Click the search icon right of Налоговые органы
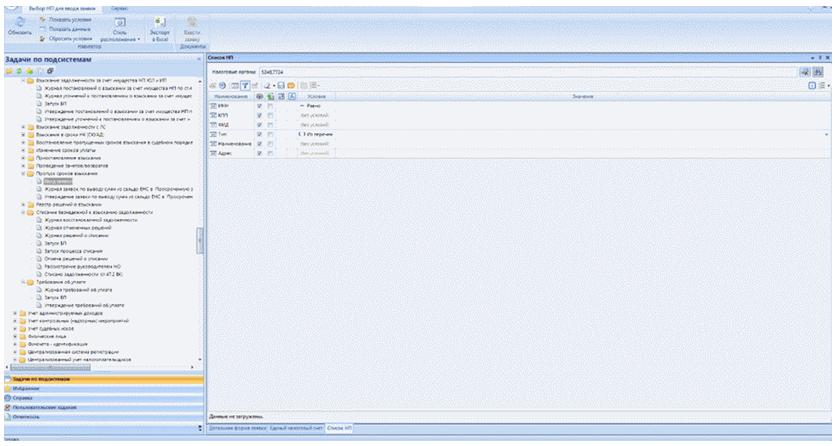 click(805, 72)
